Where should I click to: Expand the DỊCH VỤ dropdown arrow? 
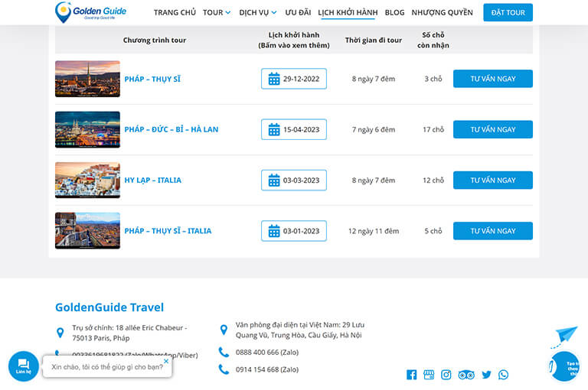(274, 13)
